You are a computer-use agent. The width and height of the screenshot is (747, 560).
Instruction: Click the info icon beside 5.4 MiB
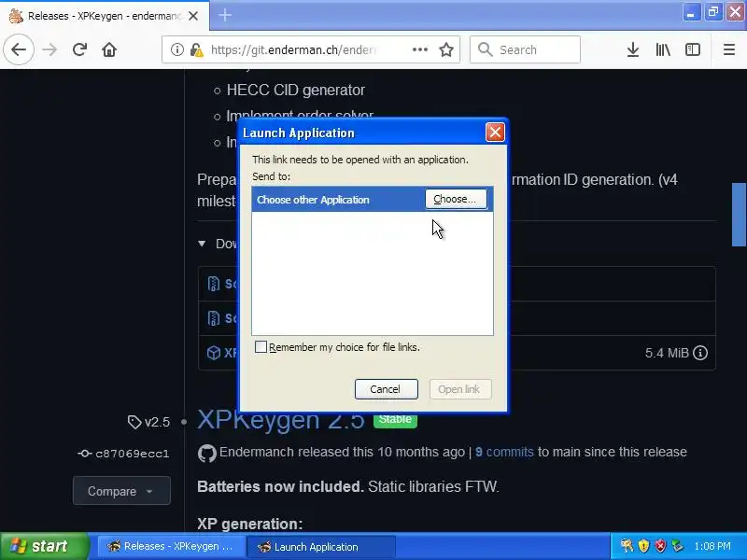pos(699,353)
